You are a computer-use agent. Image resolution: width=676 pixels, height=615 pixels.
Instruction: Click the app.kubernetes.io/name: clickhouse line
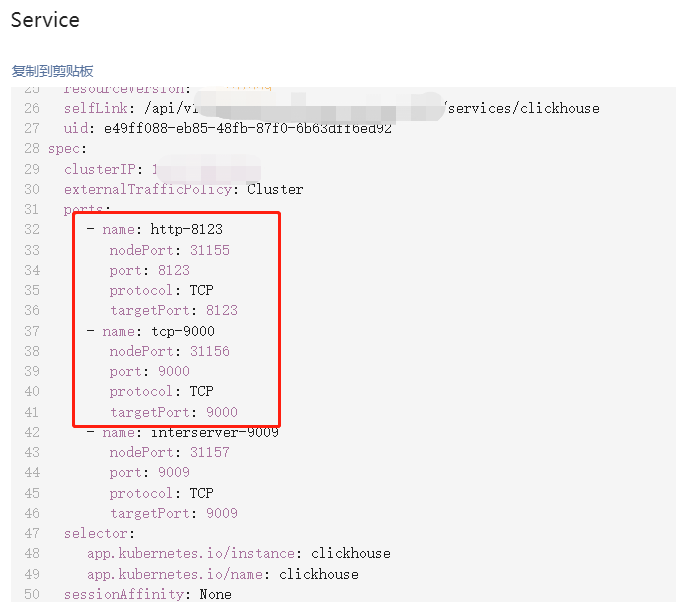[222, 574]
